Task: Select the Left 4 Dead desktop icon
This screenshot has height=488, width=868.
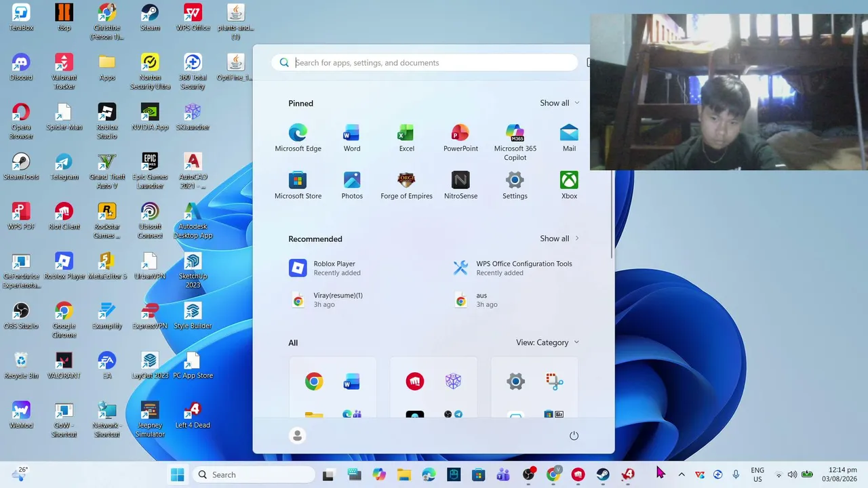Action: (193, 415)
